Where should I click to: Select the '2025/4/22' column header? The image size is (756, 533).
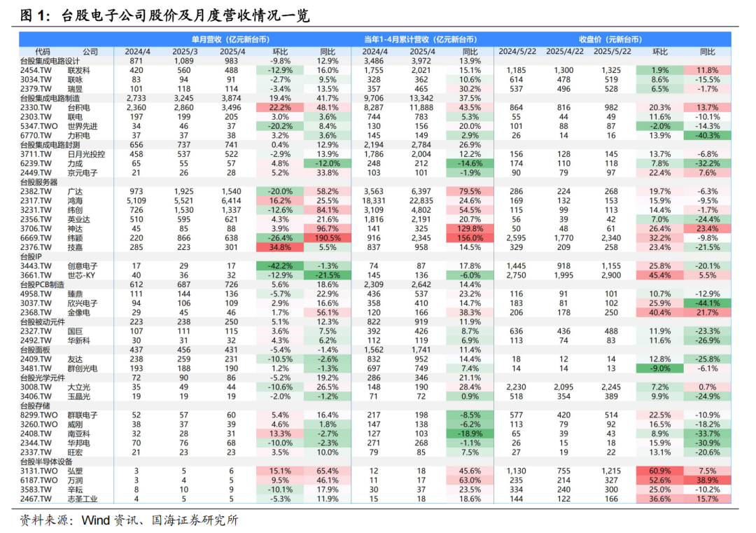tap(564, 52)
